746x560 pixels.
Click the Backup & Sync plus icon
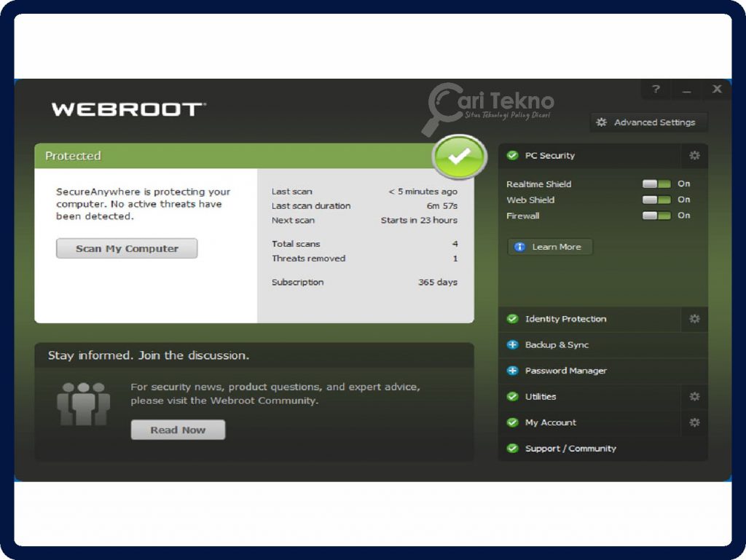(x=512, y=344)
